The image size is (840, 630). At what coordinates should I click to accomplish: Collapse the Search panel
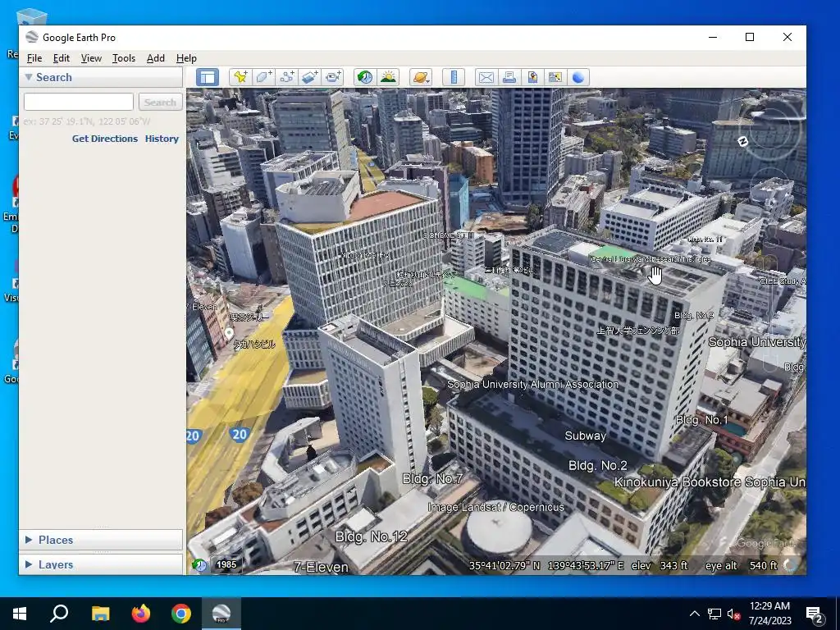29,77
